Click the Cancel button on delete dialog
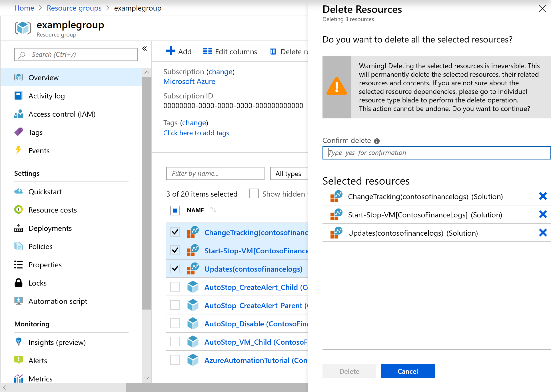 [x=407, y=371]
